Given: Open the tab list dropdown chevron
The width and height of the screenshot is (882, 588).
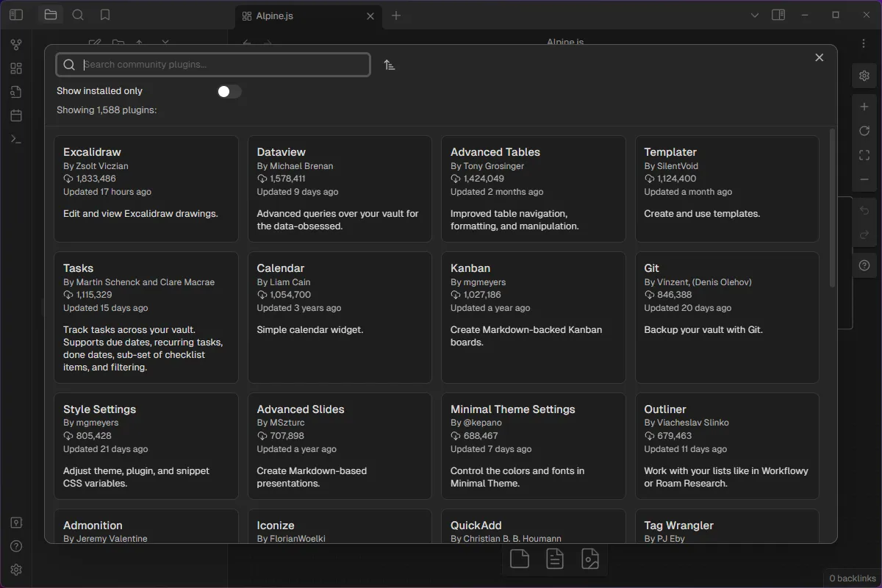Looking at the screenshot, I should [754, 15].
